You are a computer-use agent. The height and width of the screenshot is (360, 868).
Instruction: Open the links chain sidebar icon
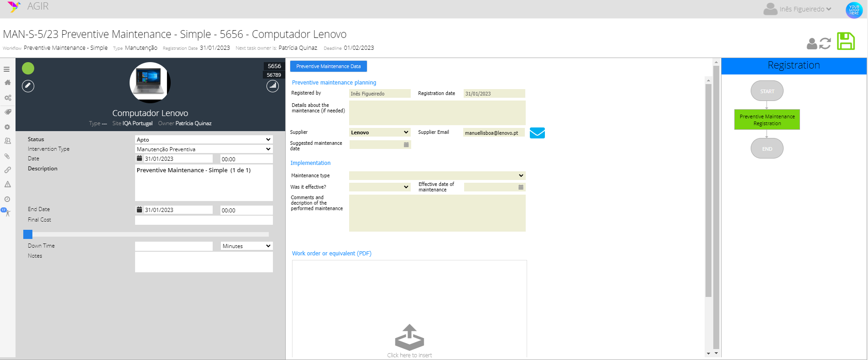click(x=7, y=170)
